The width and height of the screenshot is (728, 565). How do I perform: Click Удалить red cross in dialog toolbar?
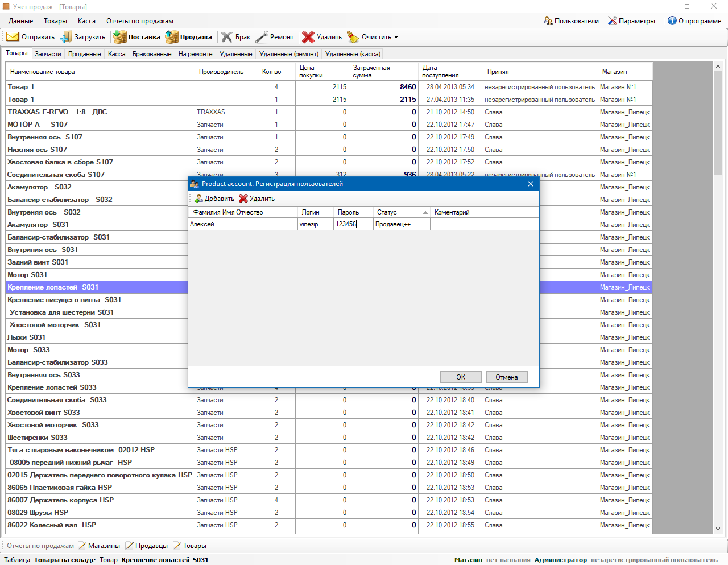pos(243,199)
